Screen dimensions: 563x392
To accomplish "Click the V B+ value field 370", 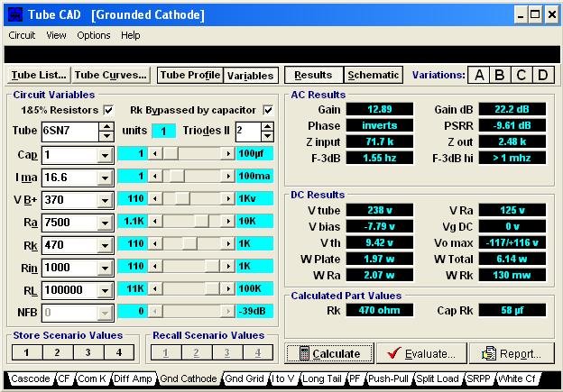I will 70,200.
